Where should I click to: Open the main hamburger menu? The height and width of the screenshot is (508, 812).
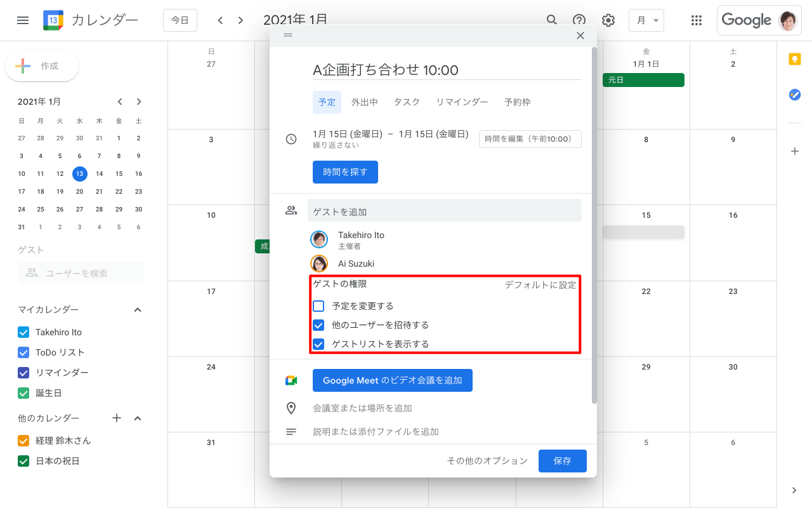pyautogui.click(x=23, y=20)
